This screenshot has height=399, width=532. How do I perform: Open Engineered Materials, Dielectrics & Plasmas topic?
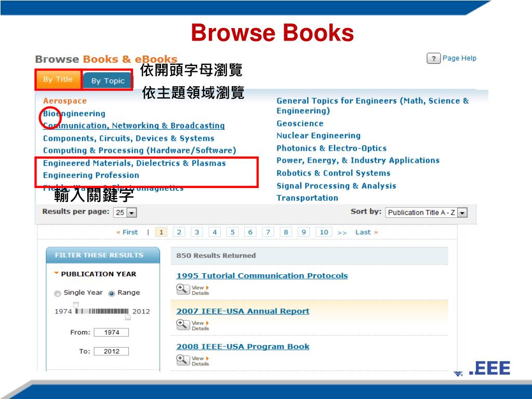[135, 163]
